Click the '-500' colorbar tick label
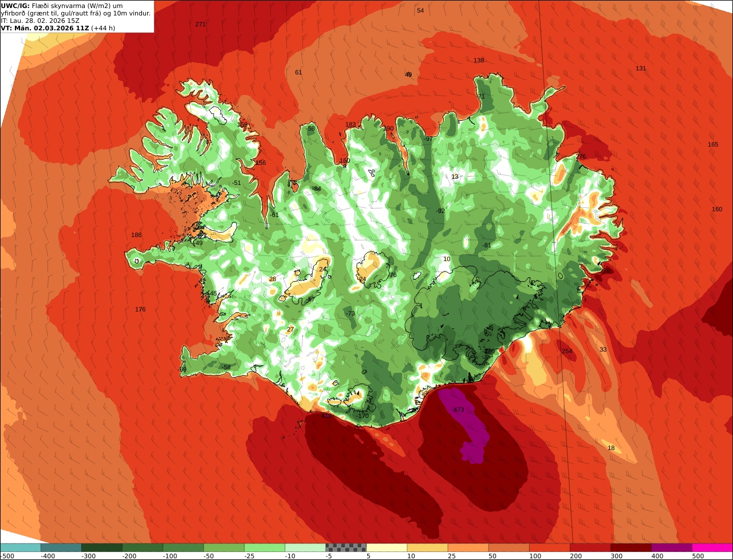 [8, 556]
